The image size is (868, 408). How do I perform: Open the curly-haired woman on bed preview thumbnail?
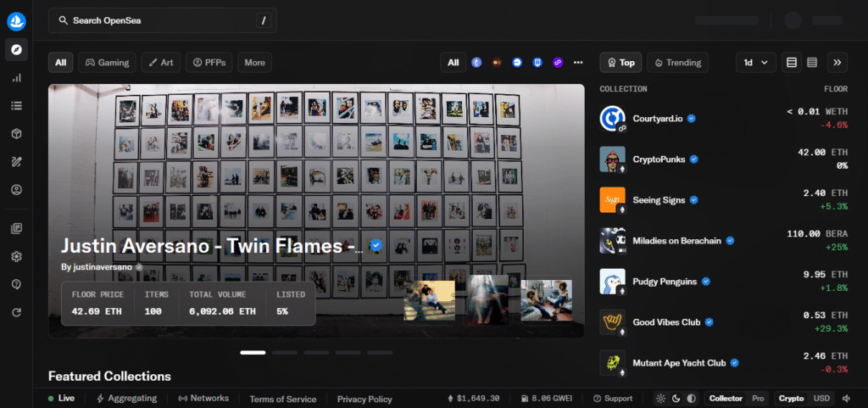point(547,300)
